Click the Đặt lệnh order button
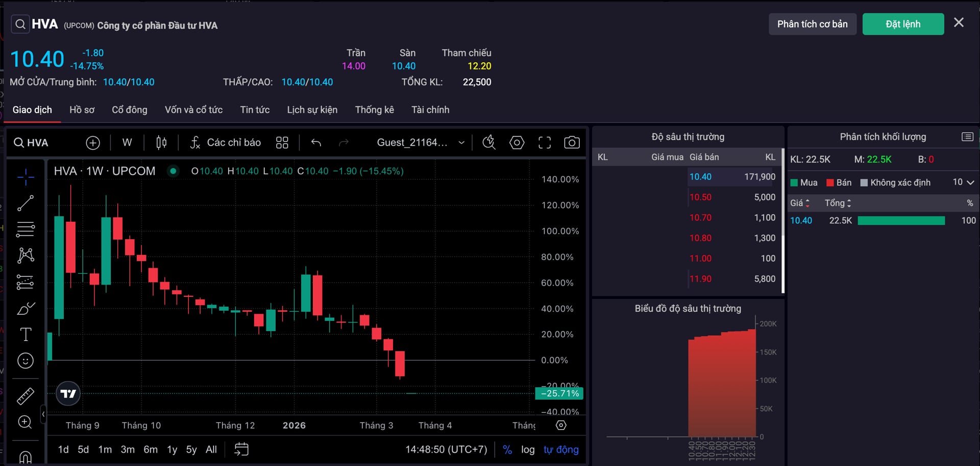This screenshot has width=980, height=466. pyautogui.click(x=902, y=24)
